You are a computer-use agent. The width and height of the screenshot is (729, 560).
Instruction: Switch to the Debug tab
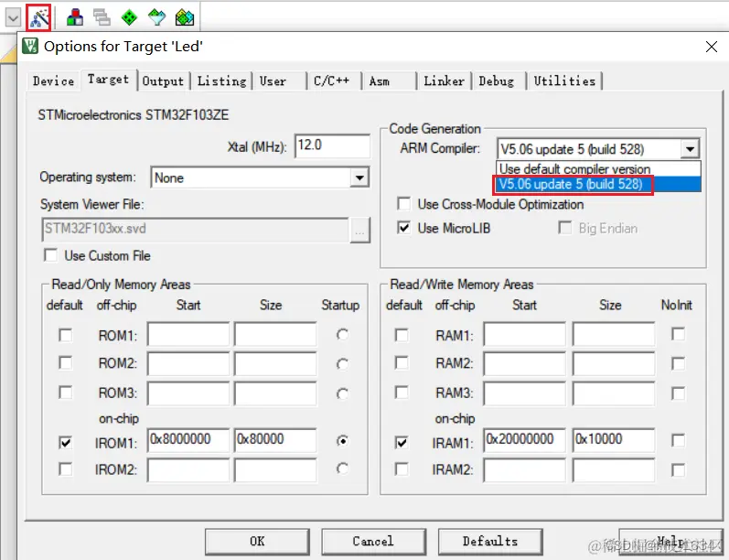[x=499, y=81]
